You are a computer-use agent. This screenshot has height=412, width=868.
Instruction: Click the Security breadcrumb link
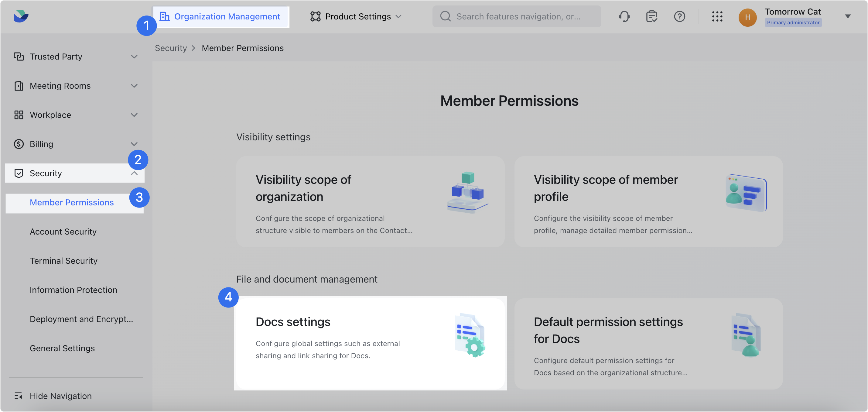click(x=170, y=48)
